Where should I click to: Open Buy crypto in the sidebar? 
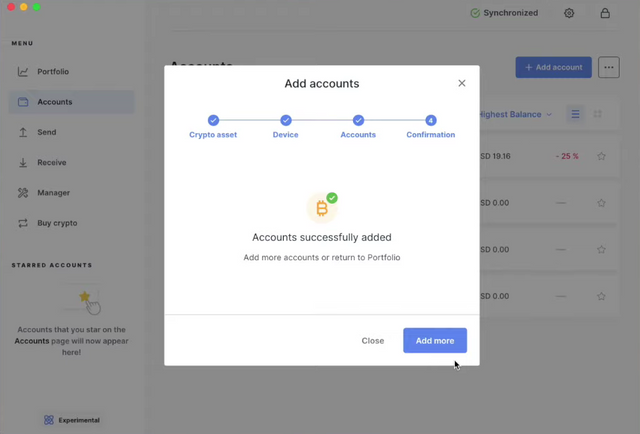pyautogui.click(x=57, y=223)
